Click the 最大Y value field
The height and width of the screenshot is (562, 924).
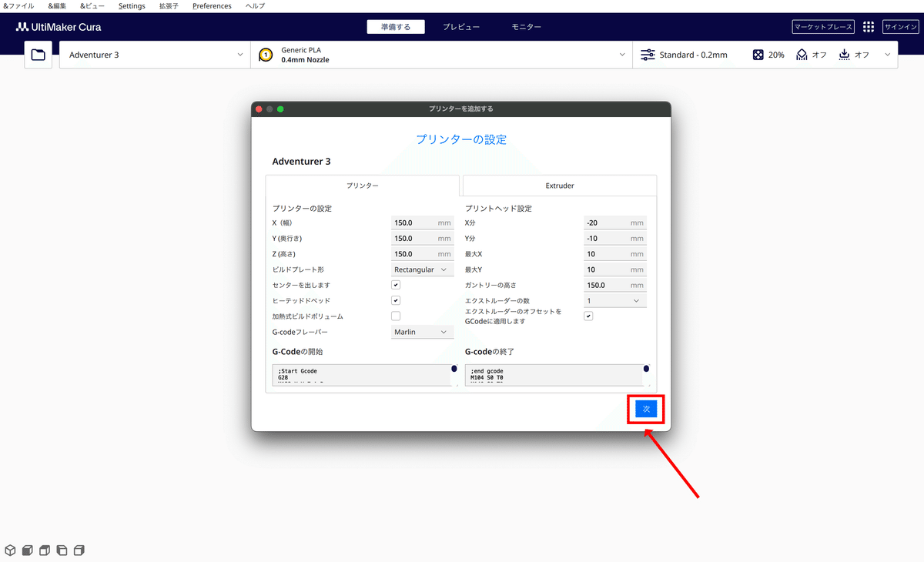[x=615, y=269]
